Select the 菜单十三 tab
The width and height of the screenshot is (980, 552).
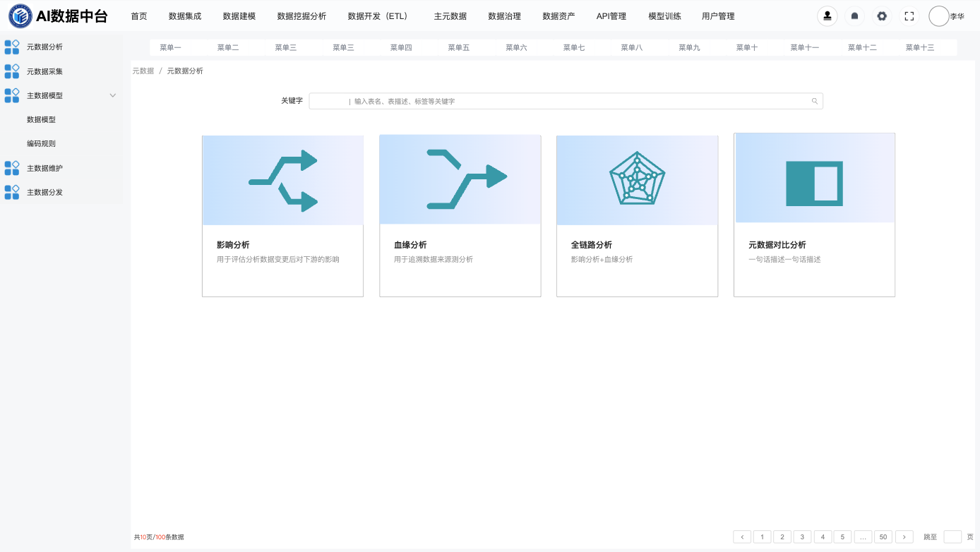point(920,48)
